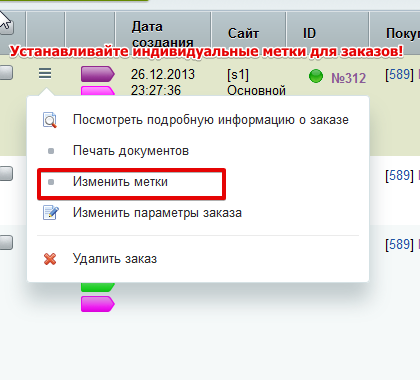420x380 pixels.
Task: Tick the checkbox for the first order row
Action: pyautogui.click(x=6, y=73)
